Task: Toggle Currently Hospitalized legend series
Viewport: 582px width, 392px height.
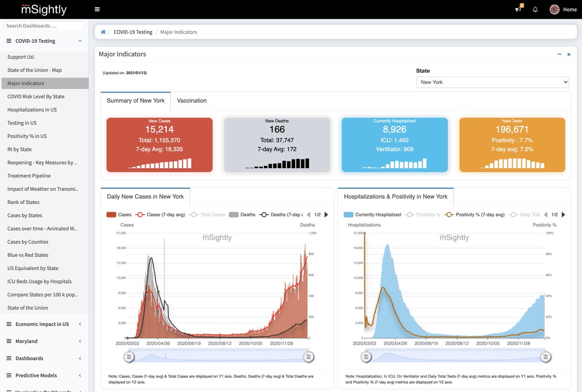Action: point(372,215)
